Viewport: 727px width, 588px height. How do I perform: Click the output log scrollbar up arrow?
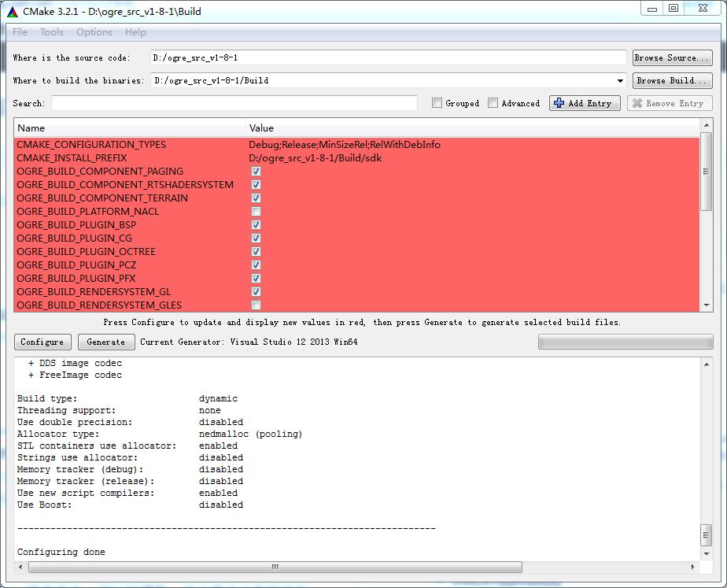(x=706, y=364)
